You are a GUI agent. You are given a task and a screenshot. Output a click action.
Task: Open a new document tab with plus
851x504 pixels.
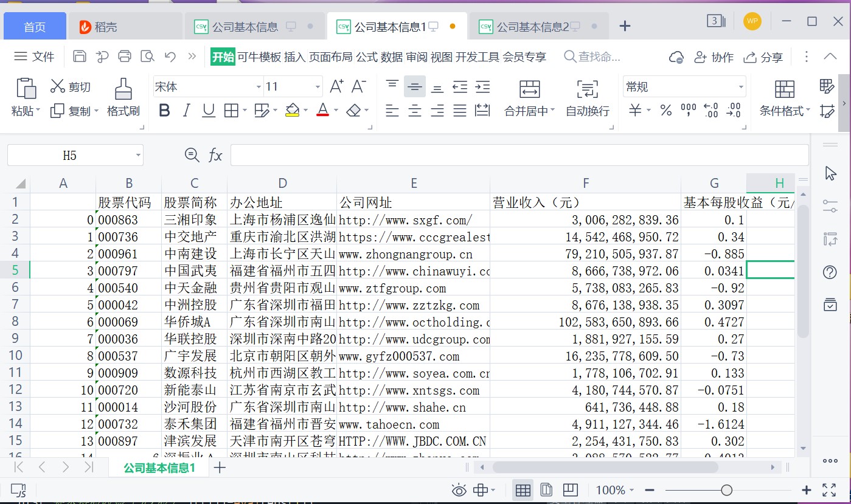click(625, 26)
